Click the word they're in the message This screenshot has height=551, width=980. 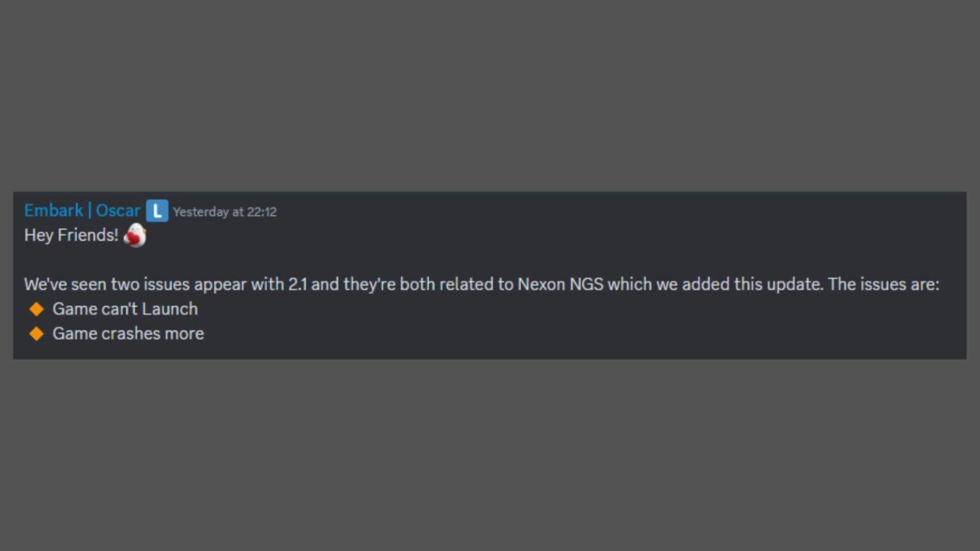click(369, 284)
